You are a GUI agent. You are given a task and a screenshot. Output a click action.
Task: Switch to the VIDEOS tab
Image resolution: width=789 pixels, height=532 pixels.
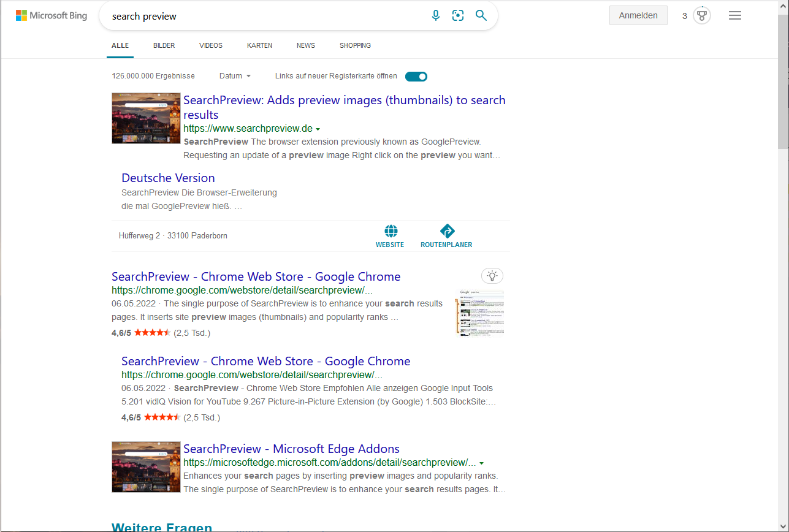click(x=211, y=45)
